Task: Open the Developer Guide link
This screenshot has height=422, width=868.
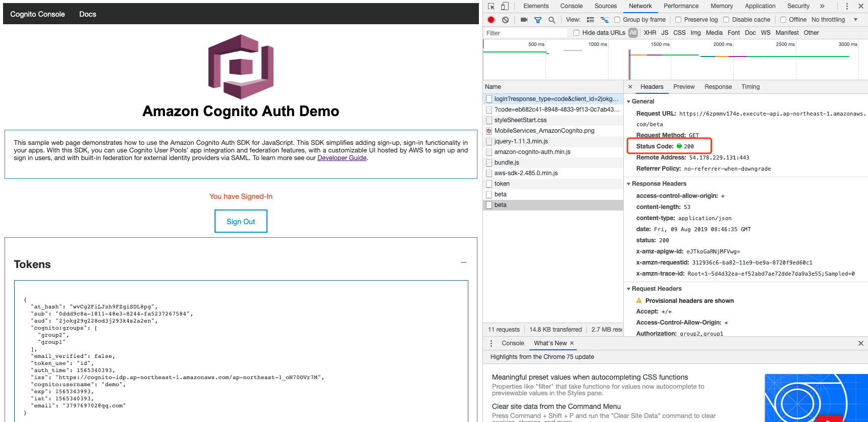Action: [x=342, y=158]
